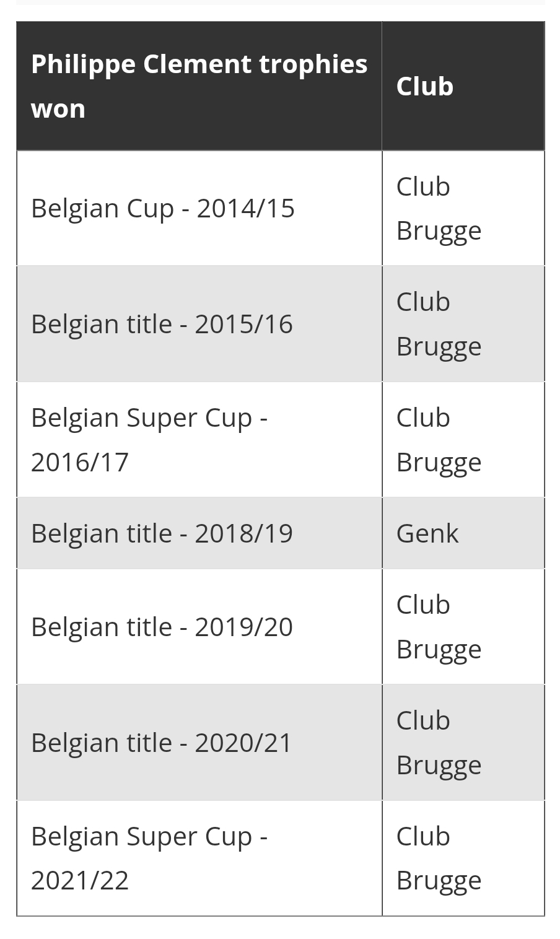Click Club Brugge next to Belgian Cup 2014/15
Screen dimensions: 560x939
coord(463,208)
